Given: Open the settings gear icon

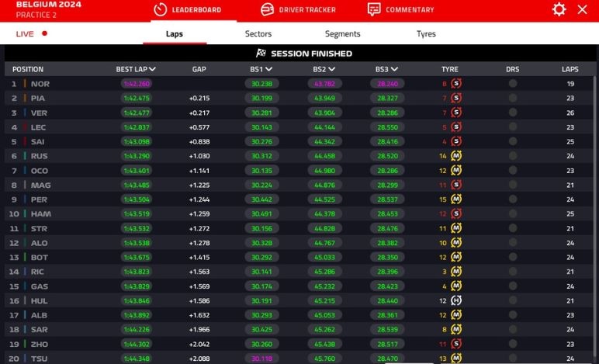Looking at the screenshot, I should pyautogui.click(x=559, y=9).
